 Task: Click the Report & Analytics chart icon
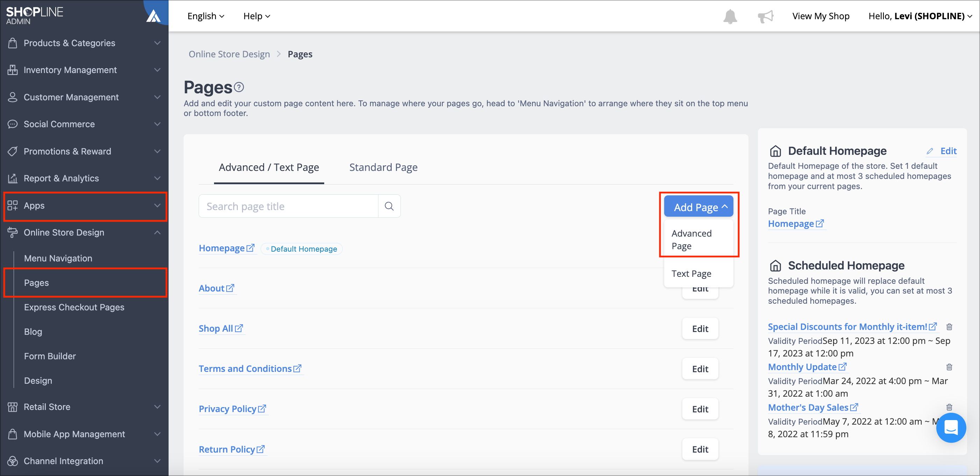13,178
